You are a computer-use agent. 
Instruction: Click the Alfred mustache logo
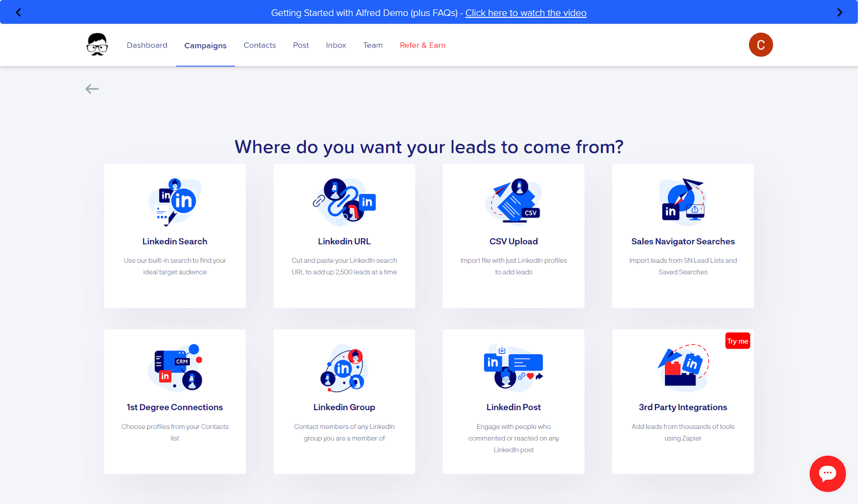point(97,45)
